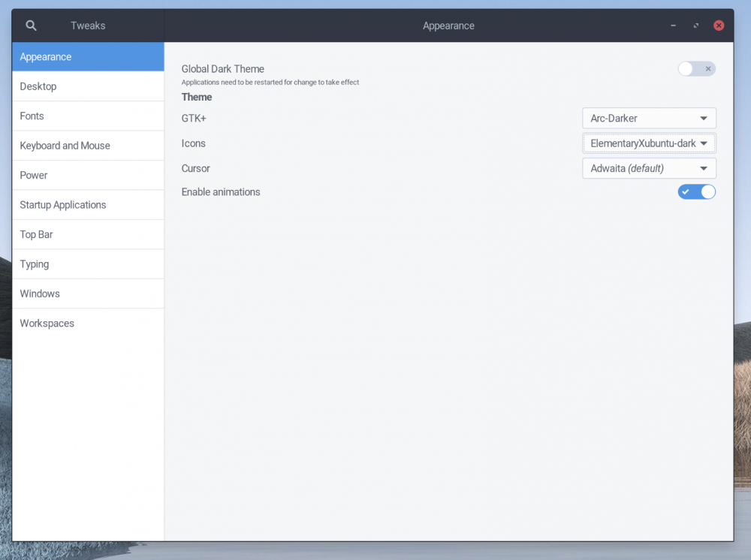Image resolution: width=751 pixels, height=560 pixels.
Task: Open Power settings
Action: pyautogui.click(x=88, y=175)
